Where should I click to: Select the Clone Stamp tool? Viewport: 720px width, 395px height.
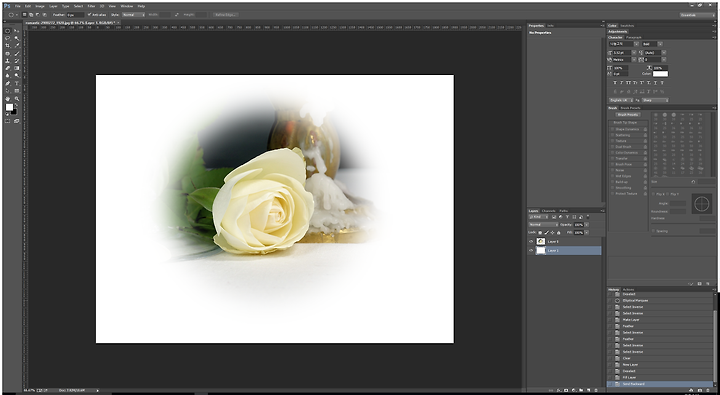point(8,61)
